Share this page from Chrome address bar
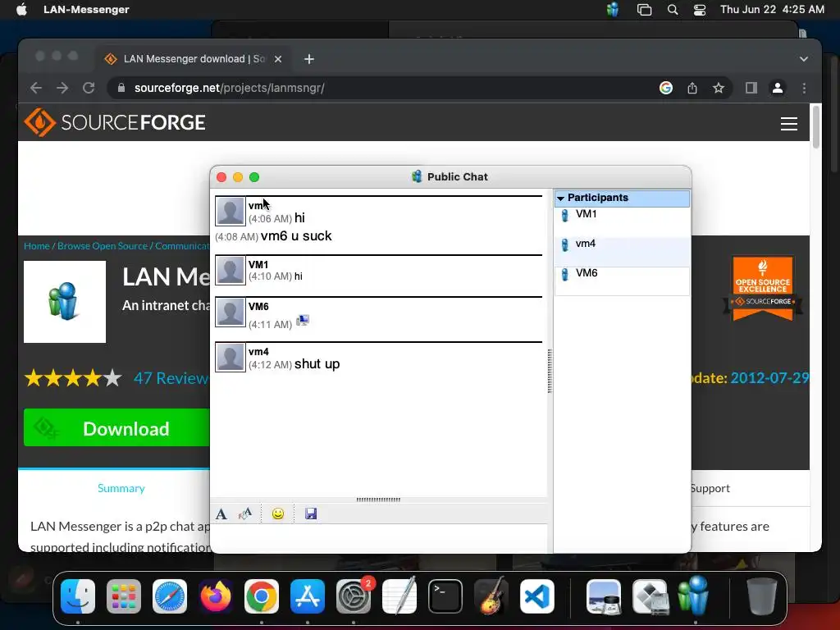840x630 pixels. [692, 88]
